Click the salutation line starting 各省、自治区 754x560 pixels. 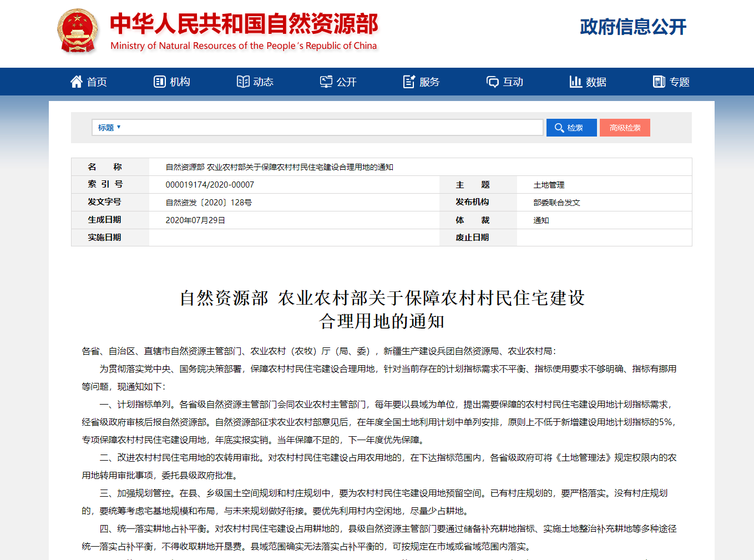coord(318,351)
